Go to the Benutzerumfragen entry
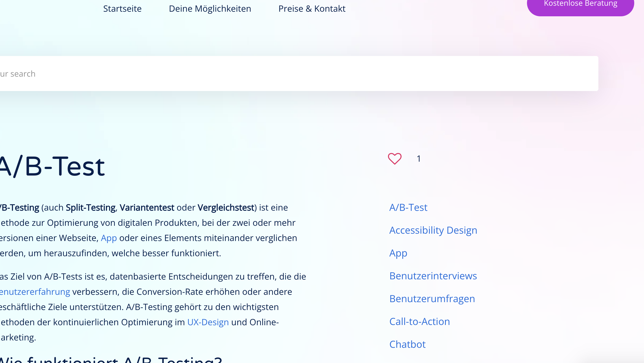Screen dimensions: 644x363 click(432, 299)
